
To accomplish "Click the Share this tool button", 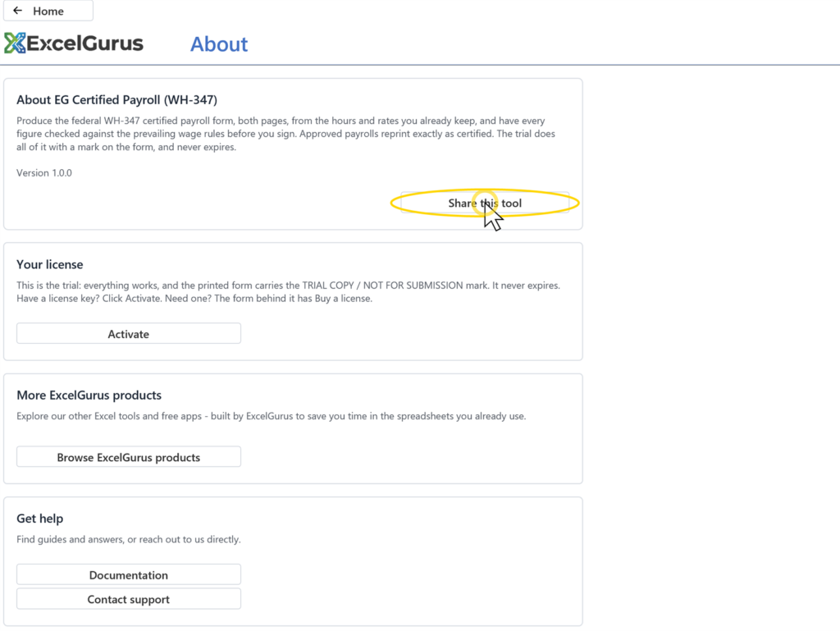I will click(485, 203).
